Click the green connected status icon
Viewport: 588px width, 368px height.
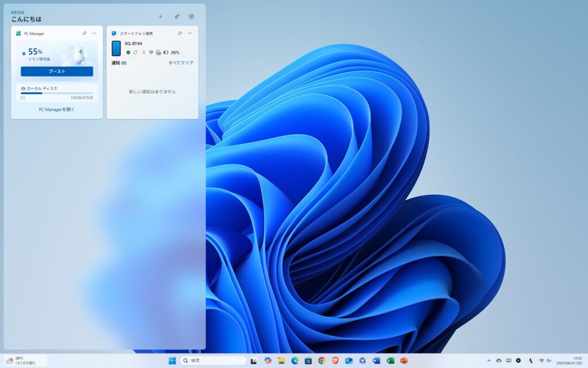point(128,52)
